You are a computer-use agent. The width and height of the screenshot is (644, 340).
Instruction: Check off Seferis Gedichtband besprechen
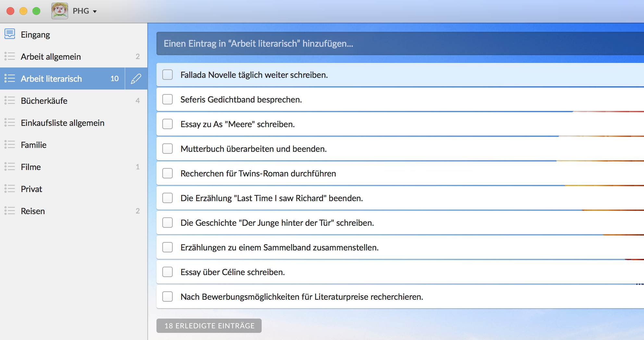(167, 99)
